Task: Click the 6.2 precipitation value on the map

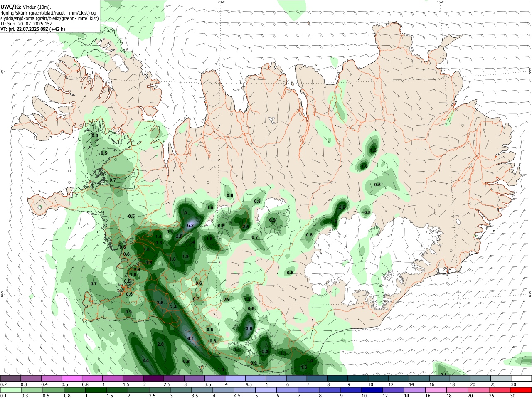Action: coord(191,225)
